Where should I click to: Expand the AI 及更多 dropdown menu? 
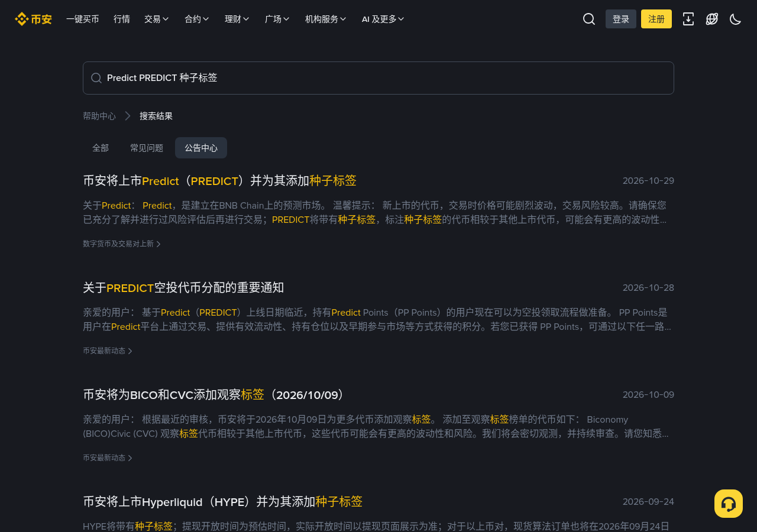click(383, 19)
